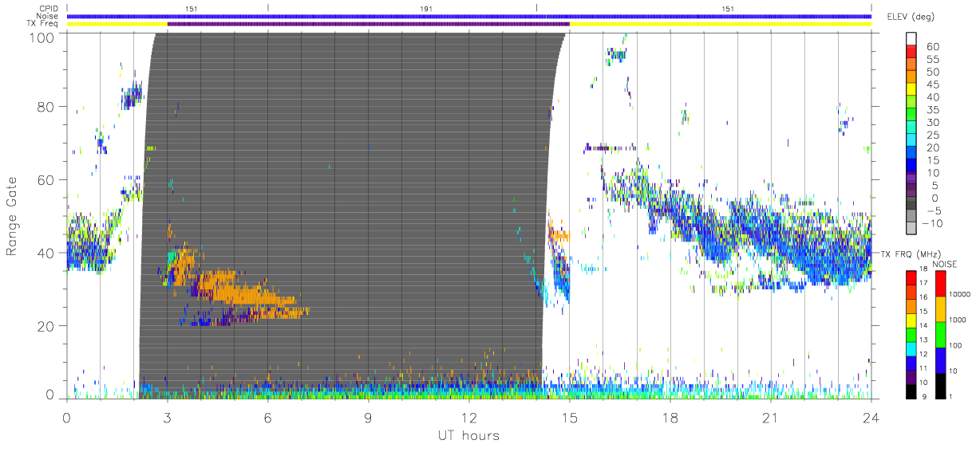
Task: Click the yellow segment of ELEV colorbar
Action: coord(911,90)
